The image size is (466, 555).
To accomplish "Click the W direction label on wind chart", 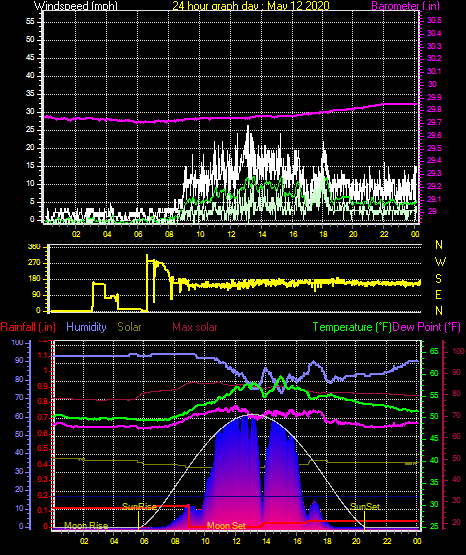I will click(440, 262).
